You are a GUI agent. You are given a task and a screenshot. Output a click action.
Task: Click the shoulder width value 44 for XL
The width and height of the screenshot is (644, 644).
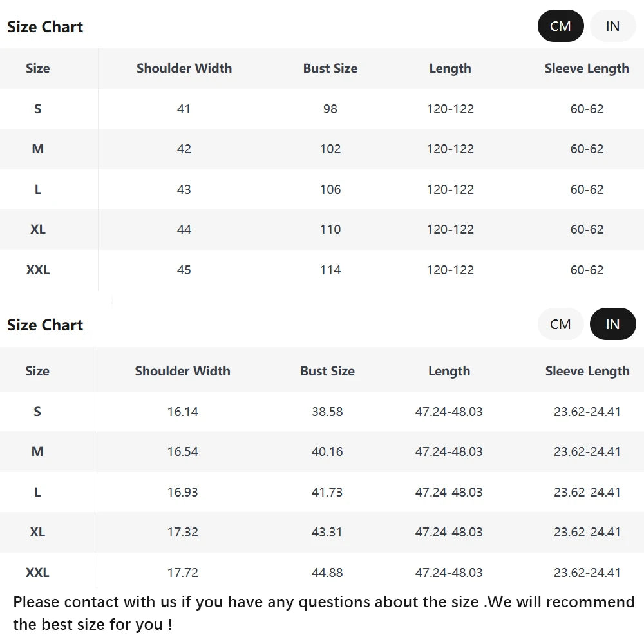click(184, 229)
